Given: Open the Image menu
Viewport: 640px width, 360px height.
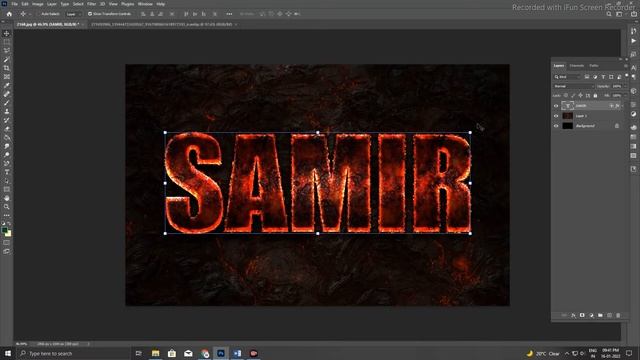Looking at the screenshot, I should point(38,4).
